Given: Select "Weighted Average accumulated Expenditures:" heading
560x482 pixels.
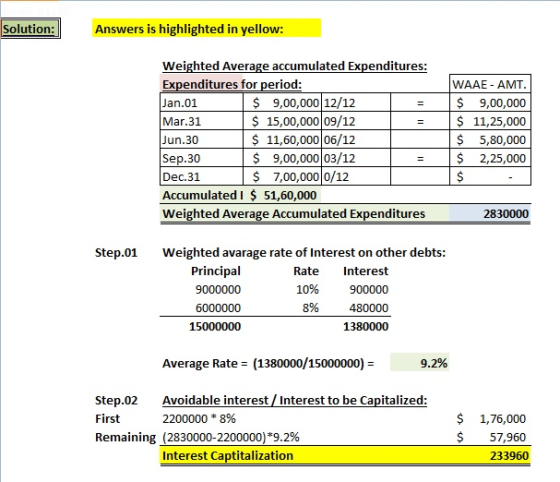Looking at the screenshot, I should point(295,66).
